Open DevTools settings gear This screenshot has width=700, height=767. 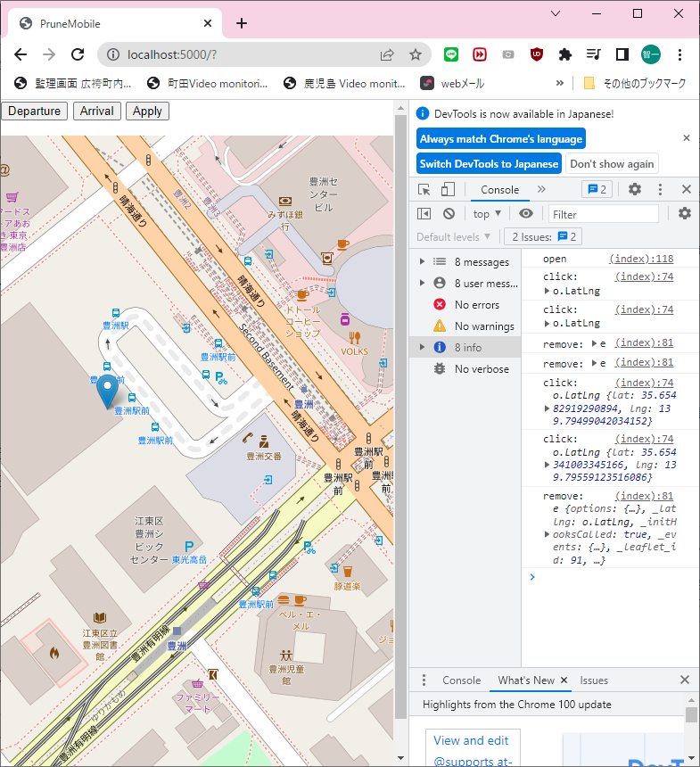tap(635, 189)
